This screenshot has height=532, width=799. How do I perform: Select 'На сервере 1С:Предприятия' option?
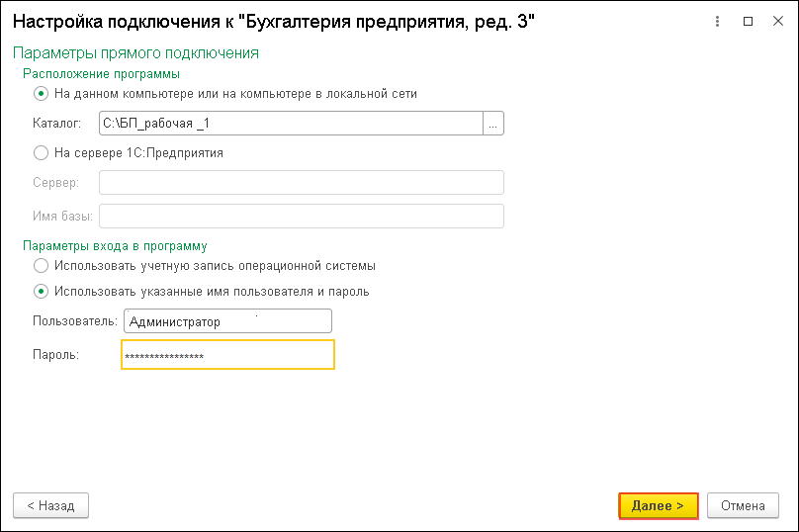point(41,153)
